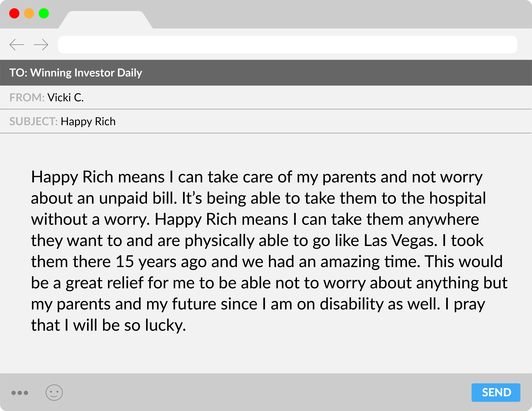
Task: Place cursor at the start of the email body
Action: pos(32,177)
